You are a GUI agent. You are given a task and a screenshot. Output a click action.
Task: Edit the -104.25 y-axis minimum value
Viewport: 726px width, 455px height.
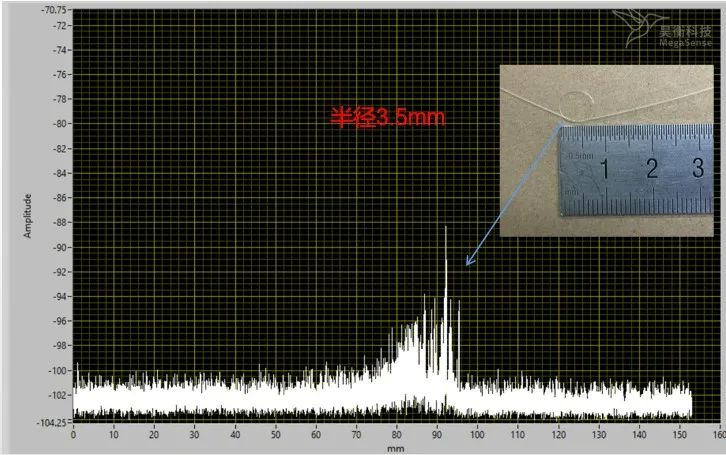tap(53, 423)
